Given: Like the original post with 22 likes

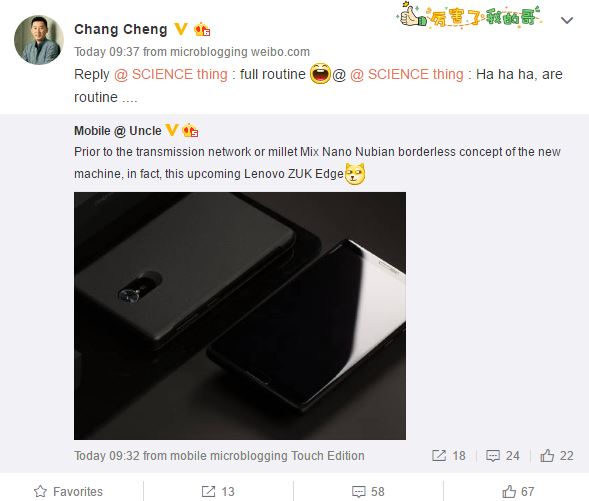Looking at the screenshot, I should 547,456.
